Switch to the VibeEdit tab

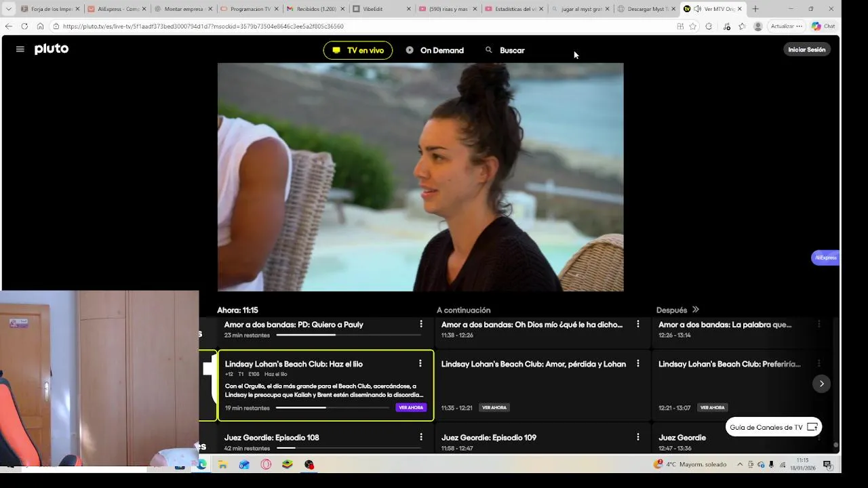pyautogui.click(x=381, y=9)
